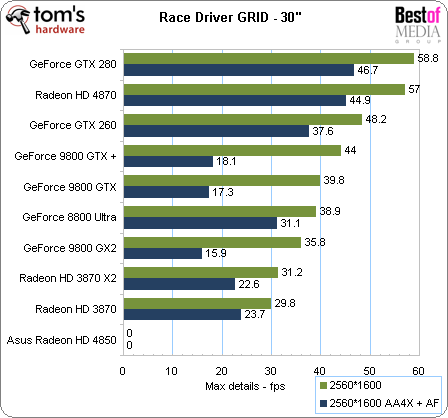Click the x-axis tick label 60

[x=418, y=371]
